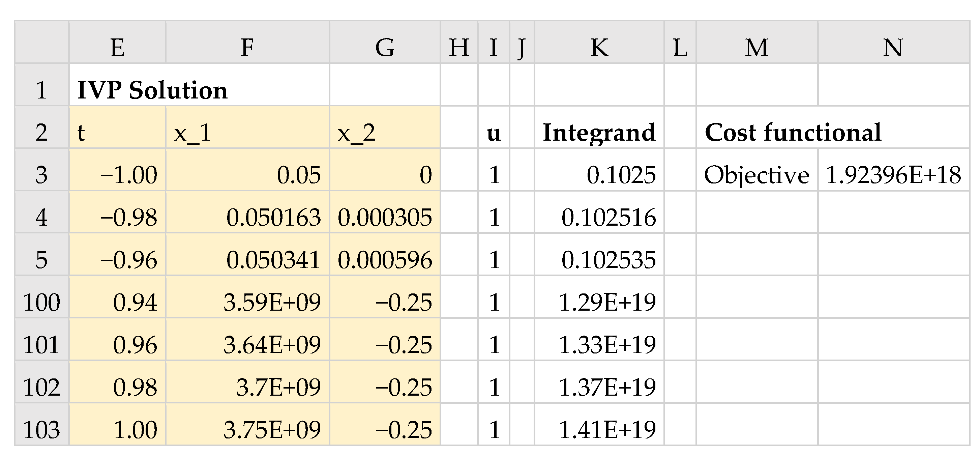Select the IVP Solution title cell

152,90
